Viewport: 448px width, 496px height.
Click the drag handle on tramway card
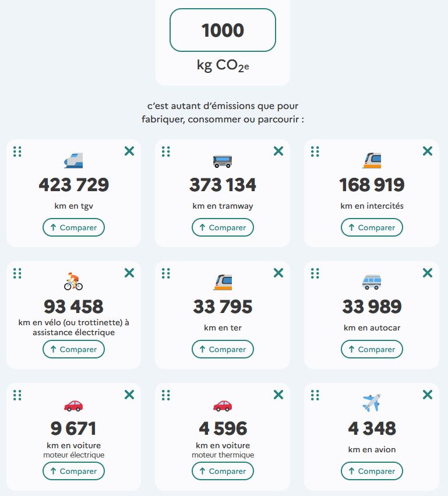pos(166,152)
